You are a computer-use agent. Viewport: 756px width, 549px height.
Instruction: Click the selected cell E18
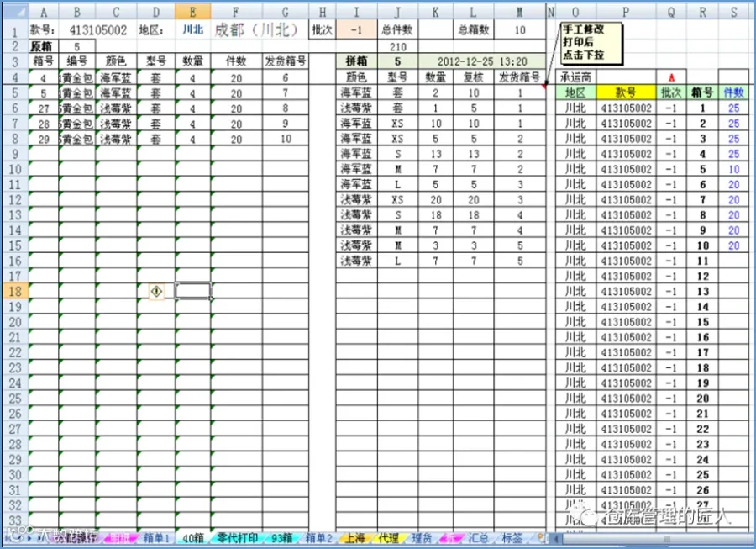(x=193, y=292)
